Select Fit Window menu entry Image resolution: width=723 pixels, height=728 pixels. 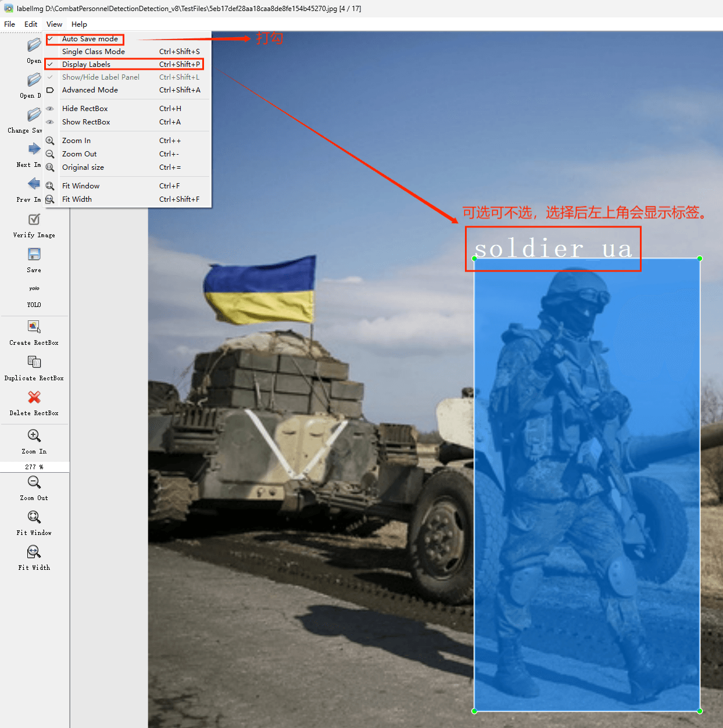[81, 186]
